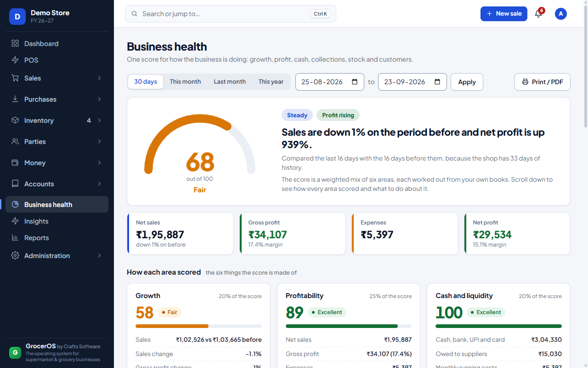Click the Net profit summary card
Viewport: 588px width, 368px height.
point(517,233)
